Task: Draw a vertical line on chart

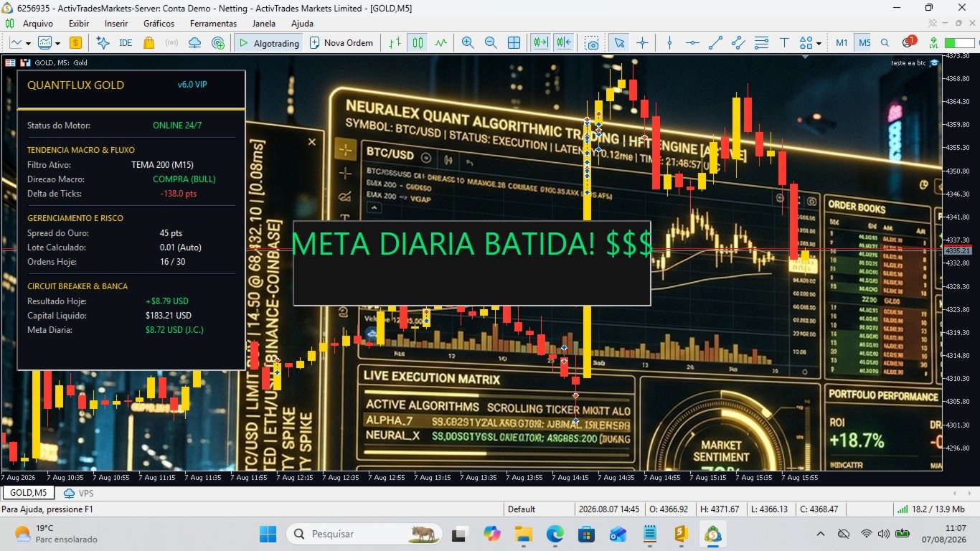Action: click(x=669, y=43)
